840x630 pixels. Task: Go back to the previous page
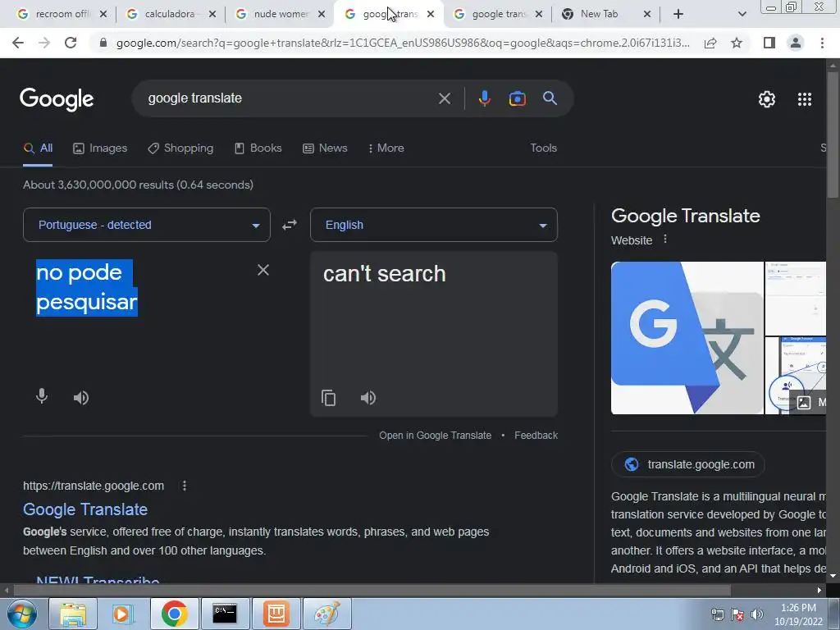[x=18, y=43]
